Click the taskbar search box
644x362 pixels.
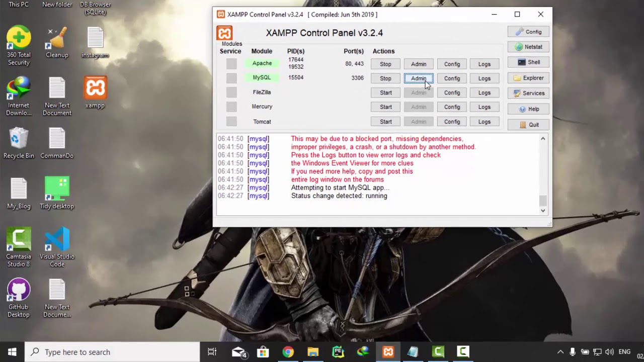coord(112,352)
